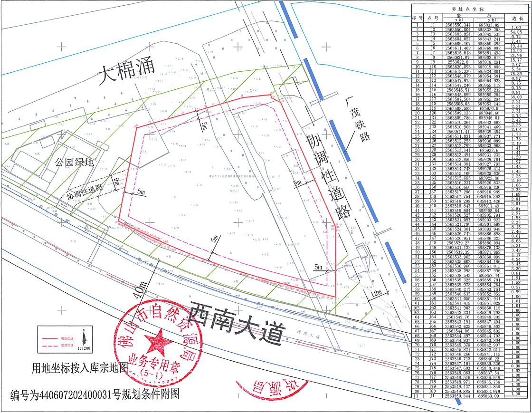Click the note 用地坐标按入库宗地图
532x413 pixels.
click(80, 368)
